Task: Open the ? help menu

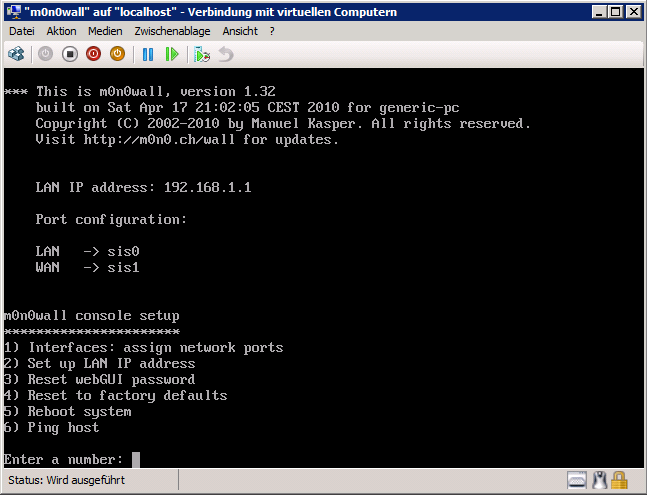Action: click(x=272, y=31)
